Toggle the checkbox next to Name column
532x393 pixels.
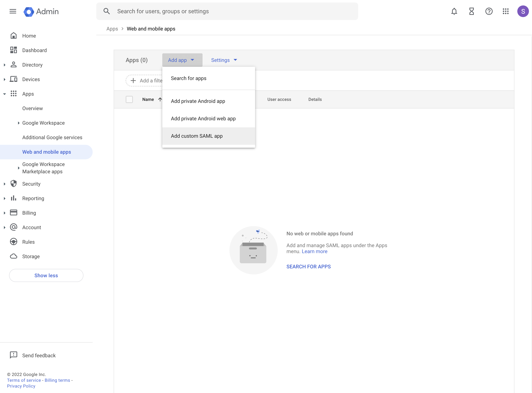[x=130, y=99]
